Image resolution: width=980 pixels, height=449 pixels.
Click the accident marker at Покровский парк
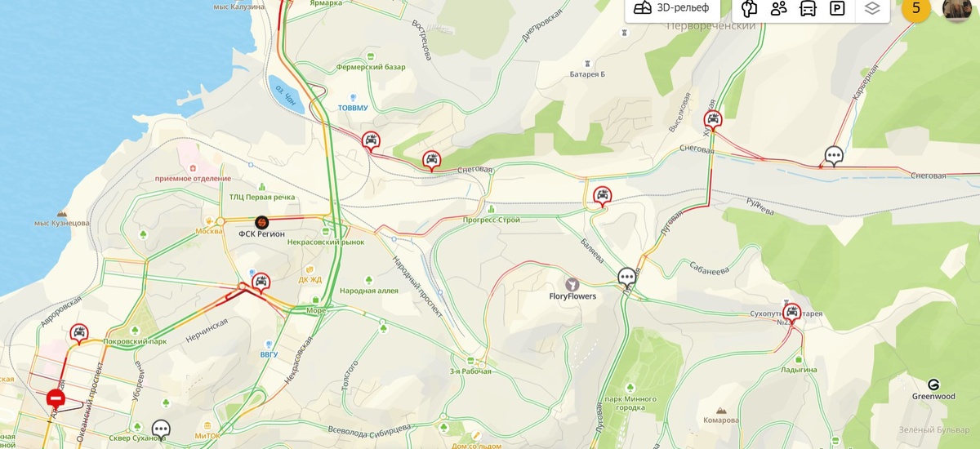click(78, 333)
